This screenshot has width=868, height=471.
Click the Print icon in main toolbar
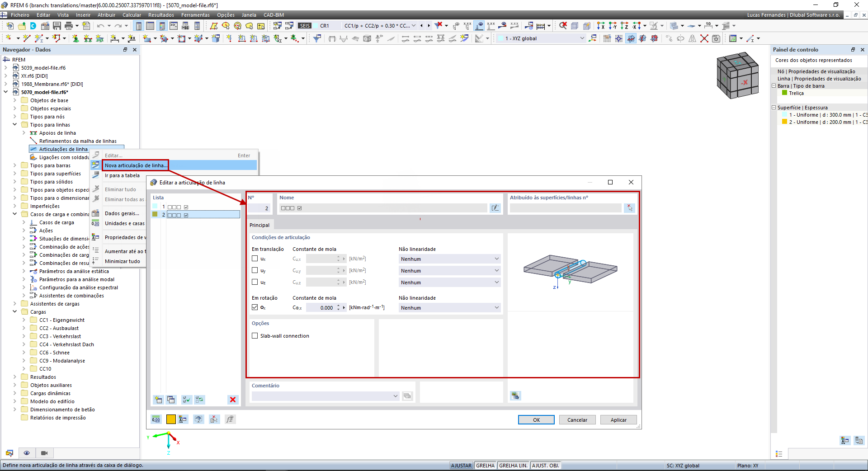[x=69, y=26]
